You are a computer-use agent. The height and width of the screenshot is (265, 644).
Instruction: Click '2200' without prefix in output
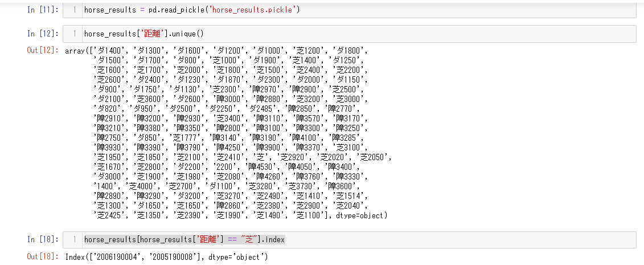(226, 166)
